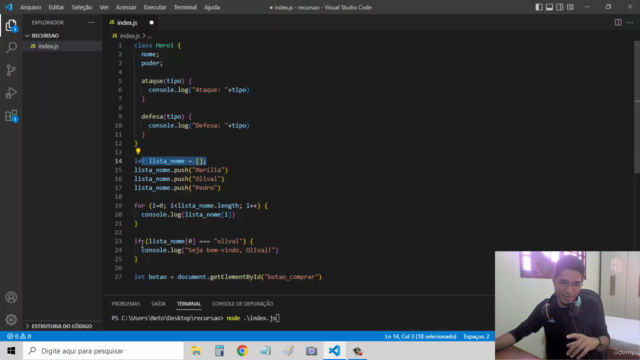Click the Windows taskbar search box

103,351
